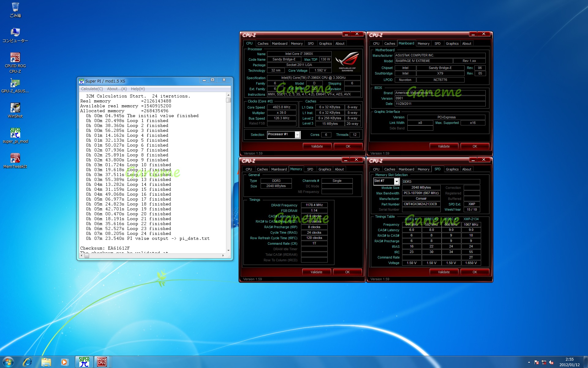Open the super_pi_mod desktop icon
The height and width of the screenshot is (368, 588).
(x=15, y=136)
